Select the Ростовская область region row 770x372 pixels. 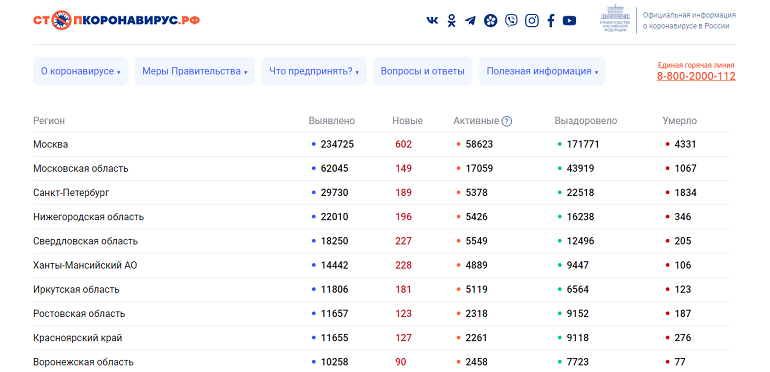click(382, 313)
